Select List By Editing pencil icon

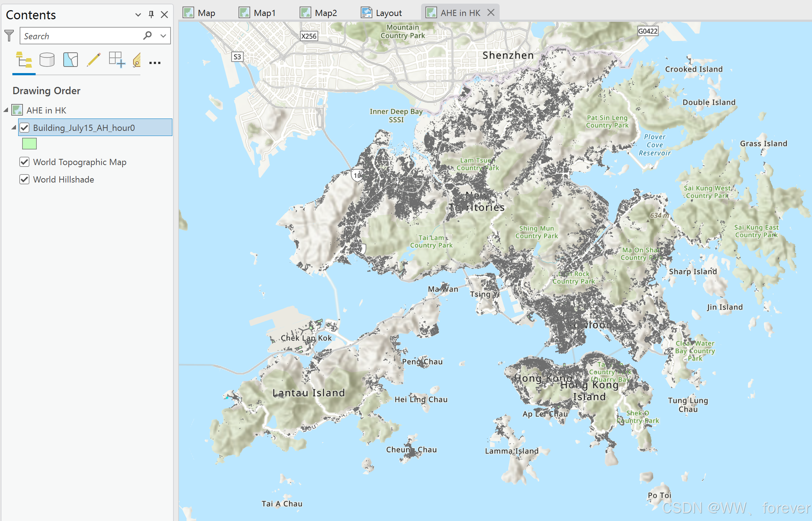tap(93, 60)
